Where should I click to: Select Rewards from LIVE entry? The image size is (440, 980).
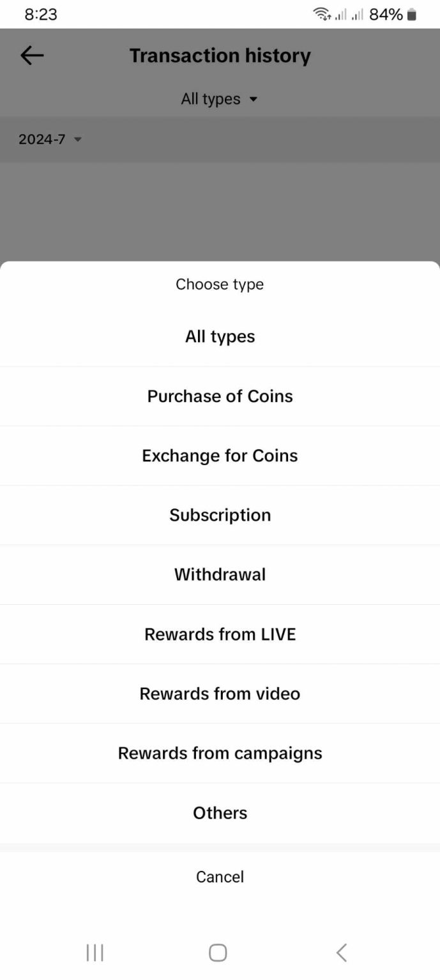tap(220, 634)
